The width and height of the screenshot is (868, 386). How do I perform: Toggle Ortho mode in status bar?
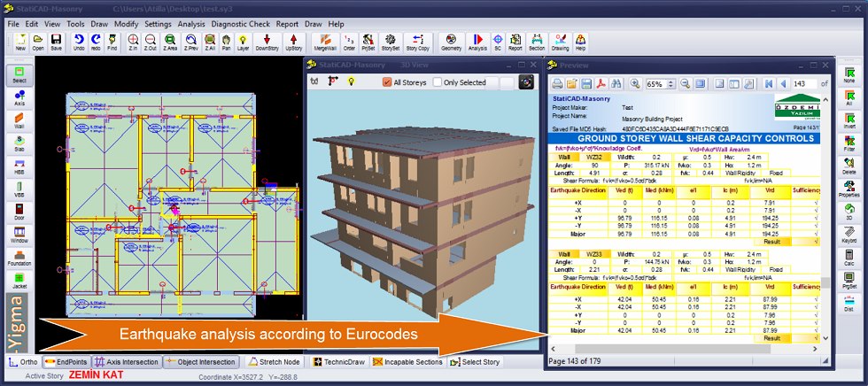[23, 362]
